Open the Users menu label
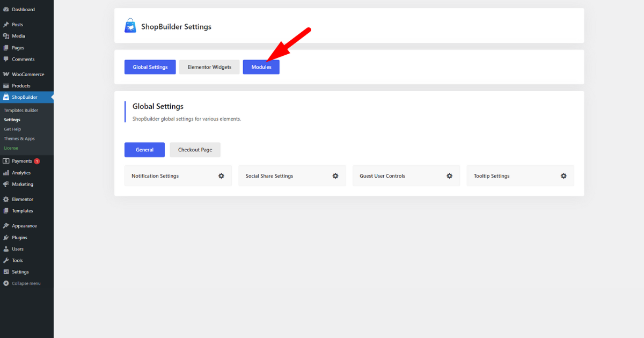644x338 pixels. click(18, 249)
